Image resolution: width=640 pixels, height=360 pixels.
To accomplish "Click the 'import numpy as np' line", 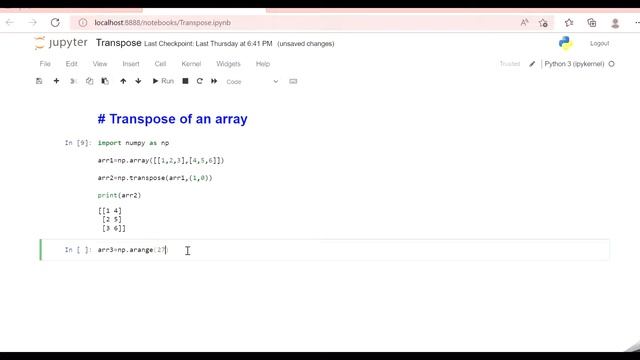I will (133, 143).
